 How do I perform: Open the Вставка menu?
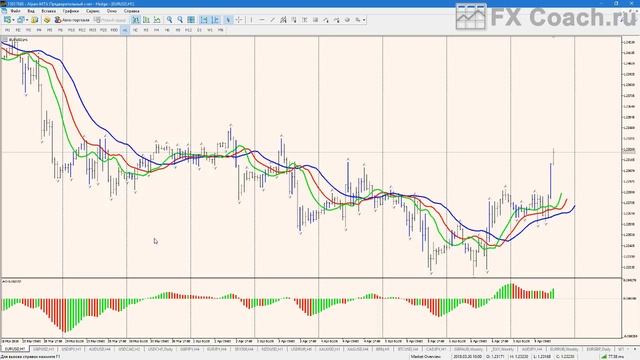(x=49, y=11)
